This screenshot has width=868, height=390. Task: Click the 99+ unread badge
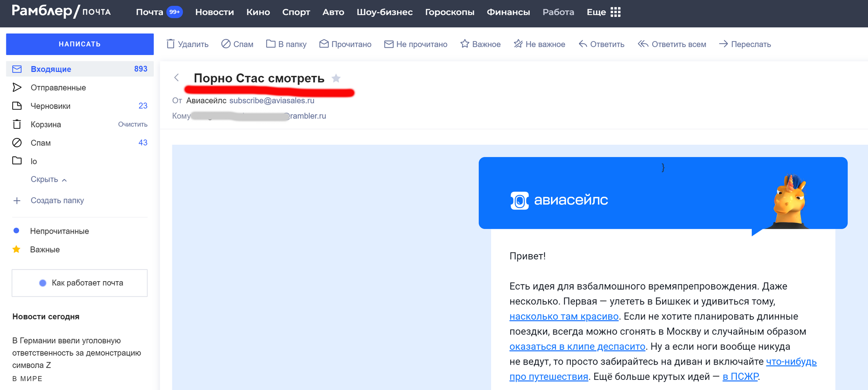[x=175, y=12]
